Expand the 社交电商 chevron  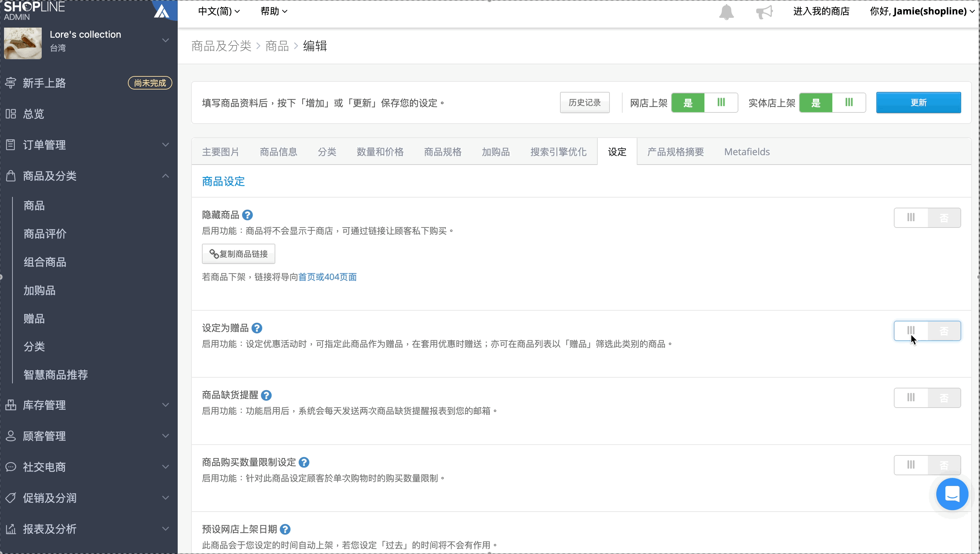pos(166,467)
